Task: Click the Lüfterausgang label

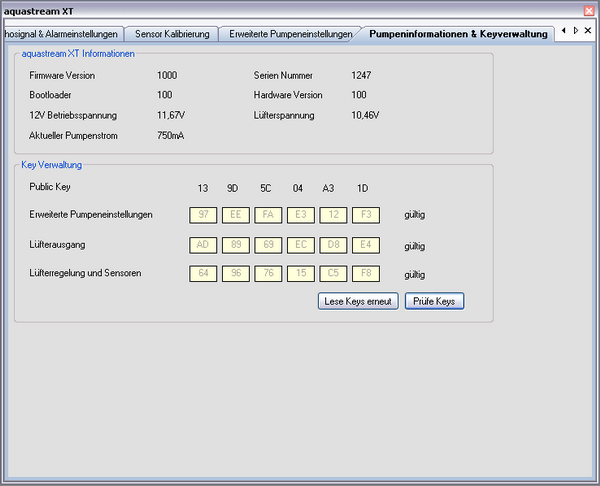Action: click(57, 245)
